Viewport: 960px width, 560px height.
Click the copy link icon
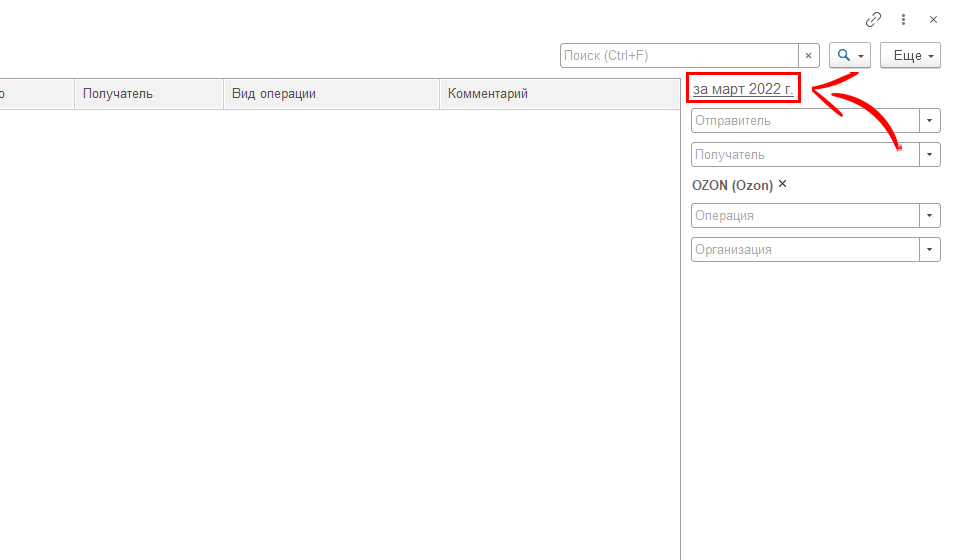[873, 19]
